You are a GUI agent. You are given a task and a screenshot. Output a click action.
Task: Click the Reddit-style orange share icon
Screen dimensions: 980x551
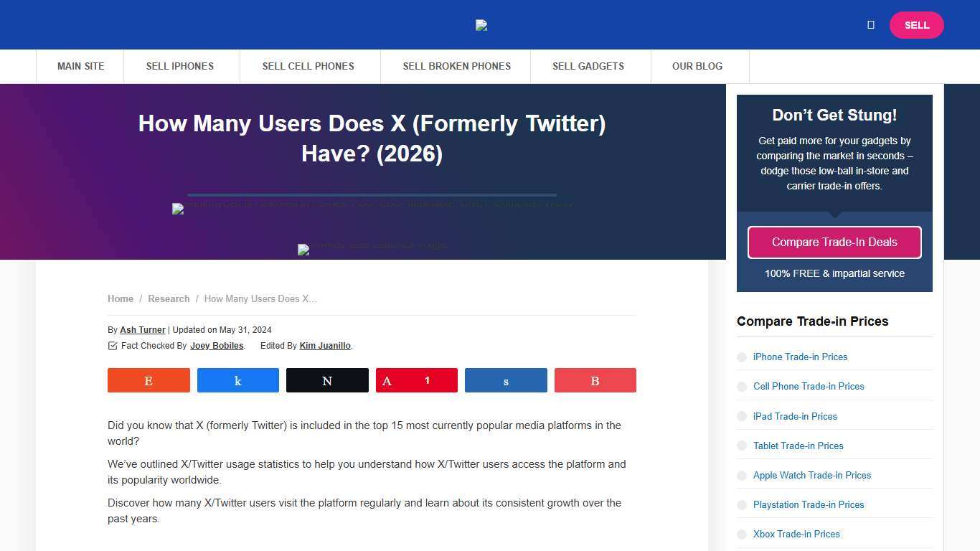tap(149, 380)
